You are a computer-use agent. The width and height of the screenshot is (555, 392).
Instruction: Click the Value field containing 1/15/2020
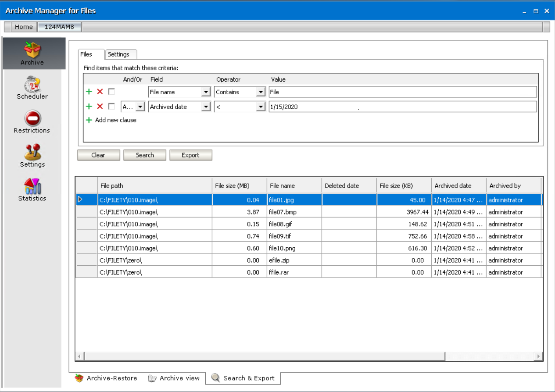402,107
